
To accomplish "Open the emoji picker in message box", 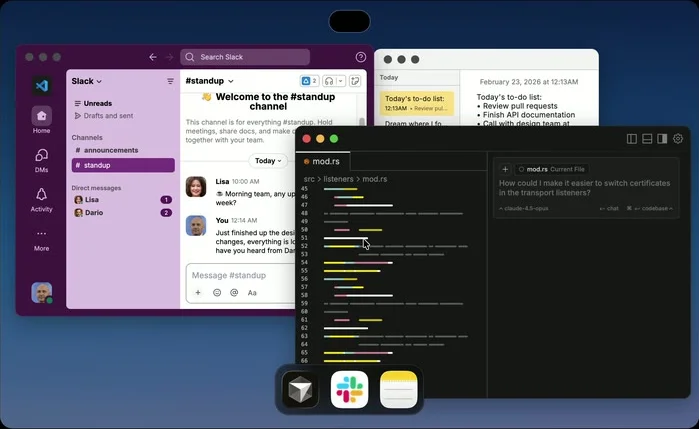I will tap(217, 293).
